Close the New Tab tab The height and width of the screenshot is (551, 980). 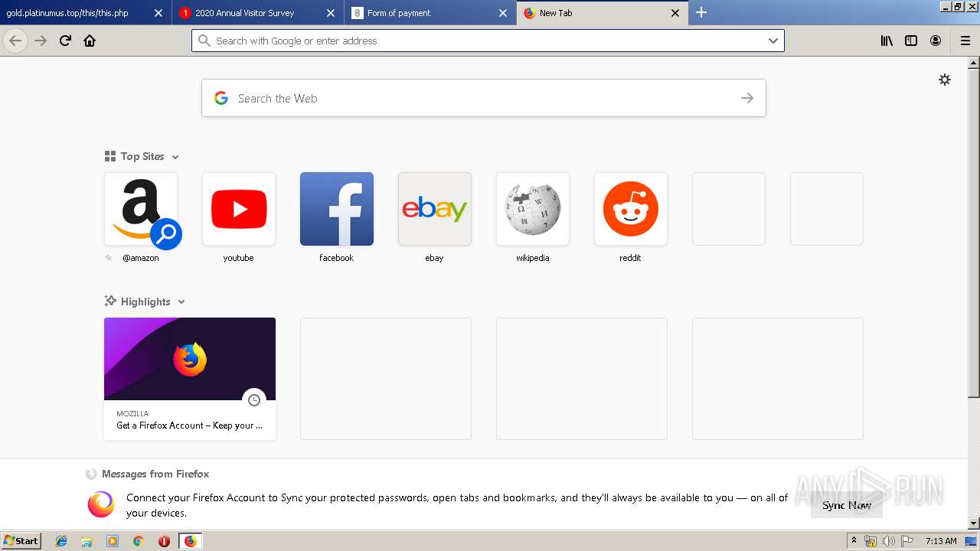pos(675,13)
